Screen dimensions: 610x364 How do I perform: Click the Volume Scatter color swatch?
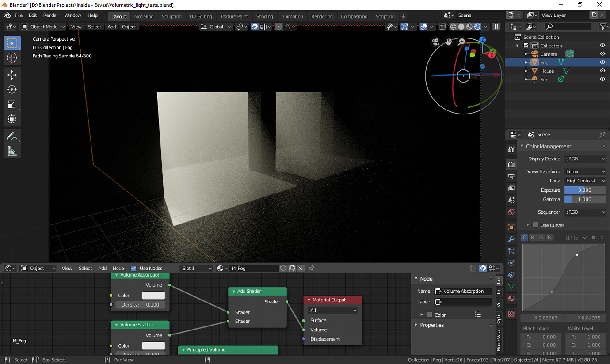[154, 346]
